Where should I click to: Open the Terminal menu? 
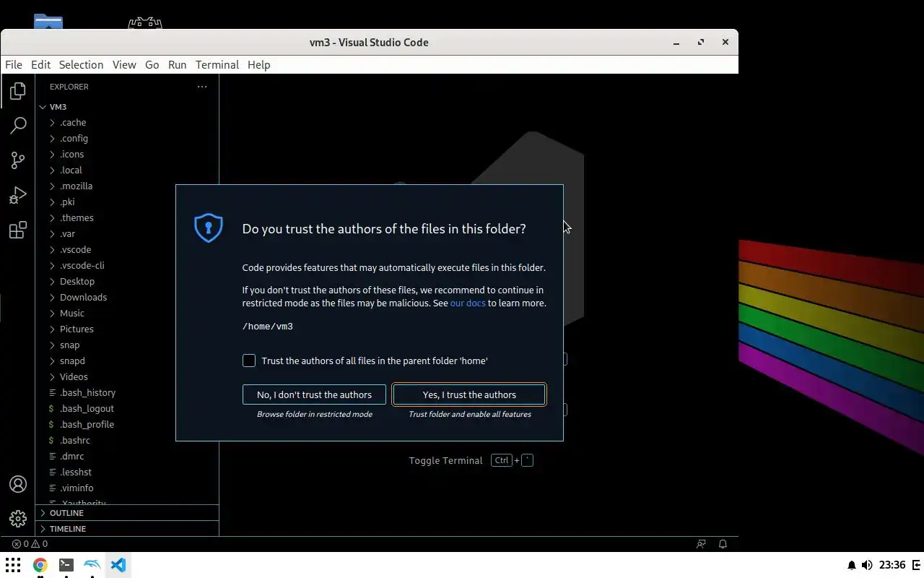coord(217,64)
